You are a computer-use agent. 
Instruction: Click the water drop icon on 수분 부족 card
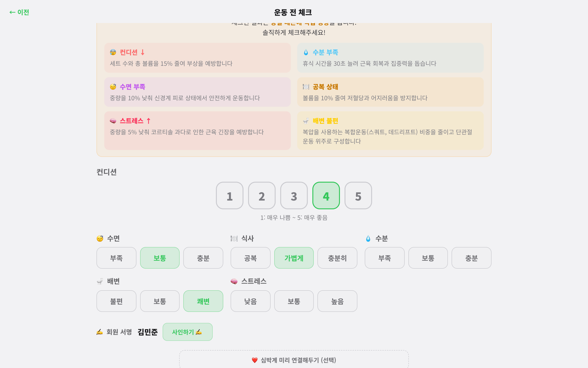coord(306,52)
